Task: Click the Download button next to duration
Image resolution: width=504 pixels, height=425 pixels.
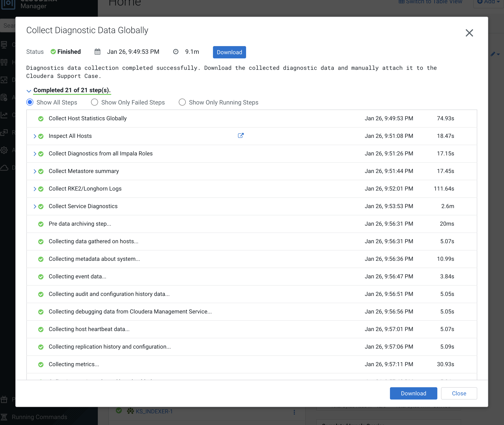Action: click(x=229, y=52)
